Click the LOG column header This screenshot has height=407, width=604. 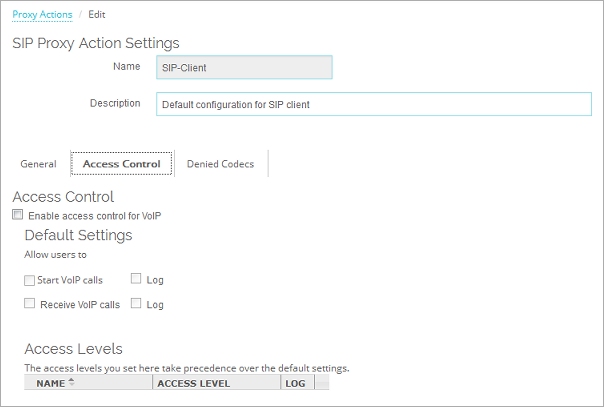tap(295, 383)
